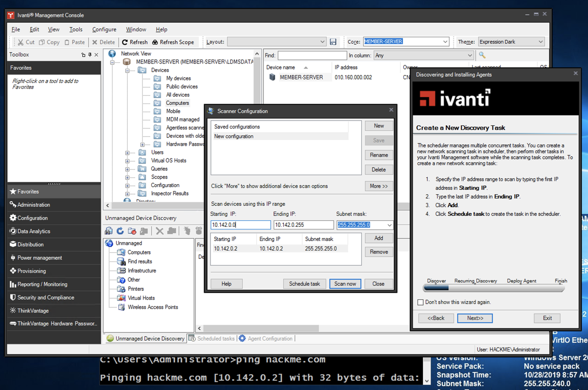Check the Don't show this wizard again box
Screen dimensions: 588x390
[420, 302]
